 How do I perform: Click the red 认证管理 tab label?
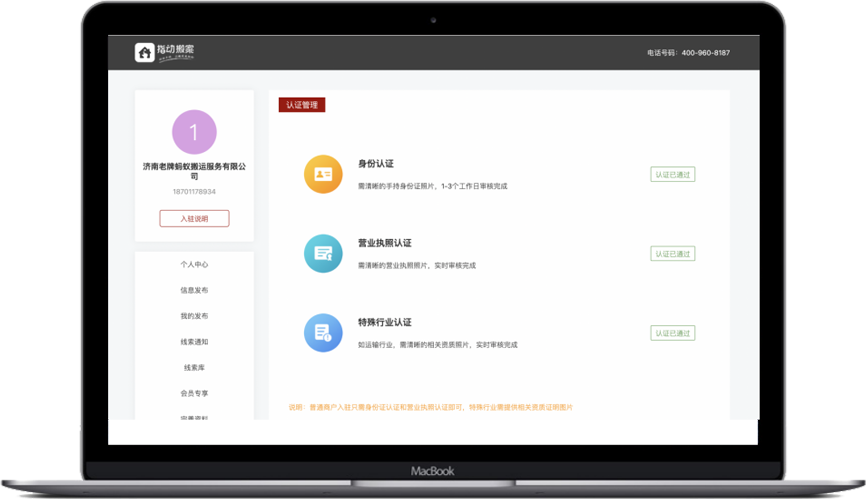coord(302,105)
